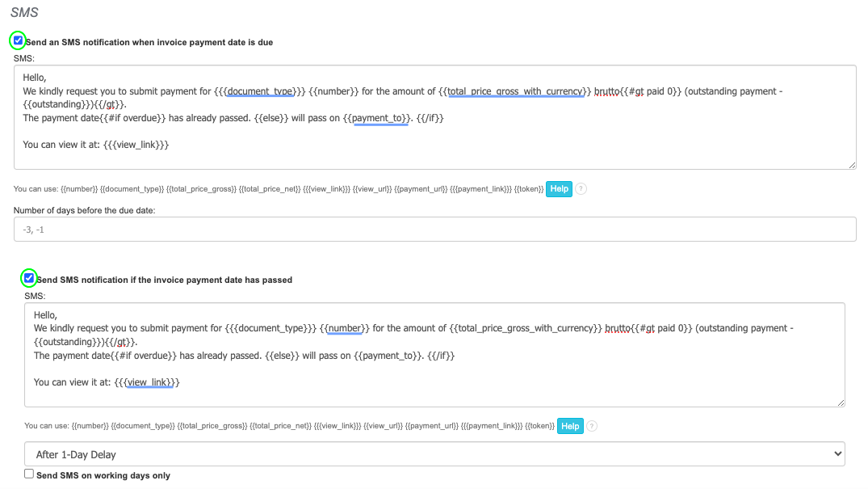Uncheck SMS notification when payment date is due
Image resolution: width=868 pixels, height=489 pixels.
coord(18,40)
